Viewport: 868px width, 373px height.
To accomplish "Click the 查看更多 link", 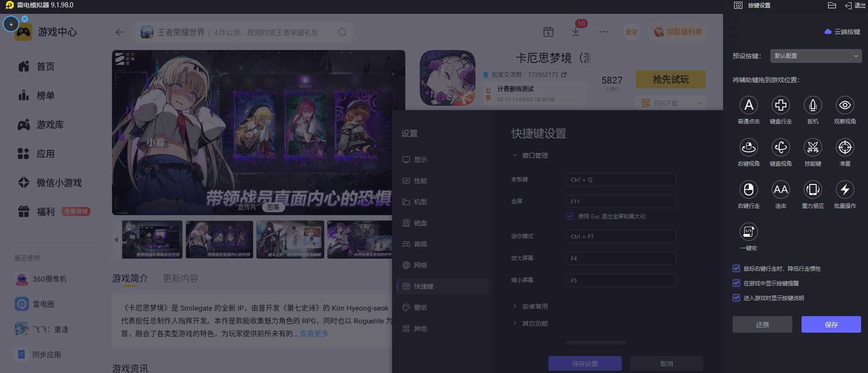I will coord(315,334).
